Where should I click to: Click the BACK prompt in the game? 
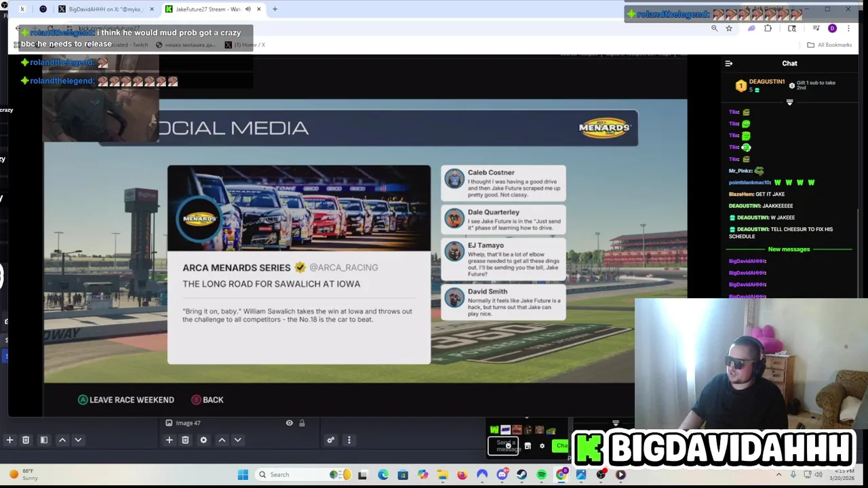(x=208, y=400)
